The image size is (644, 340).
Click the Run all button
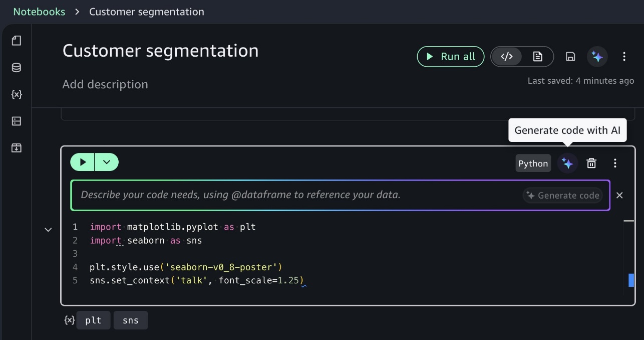(x=450, y=57)
